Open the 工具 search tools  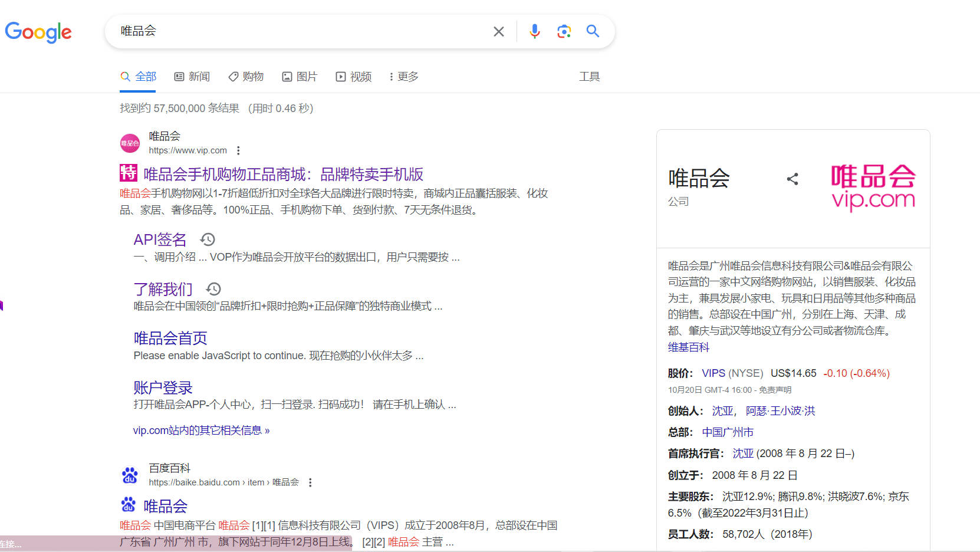[589, 77]
